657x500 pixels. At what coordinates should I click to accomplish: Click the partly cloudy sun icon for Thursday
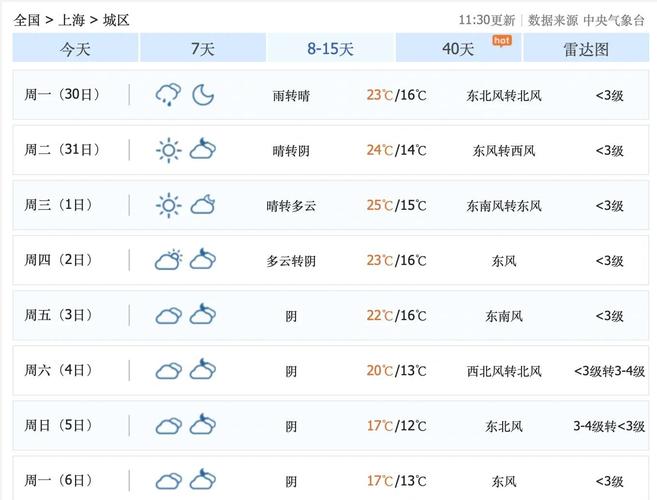coord(168,261)
